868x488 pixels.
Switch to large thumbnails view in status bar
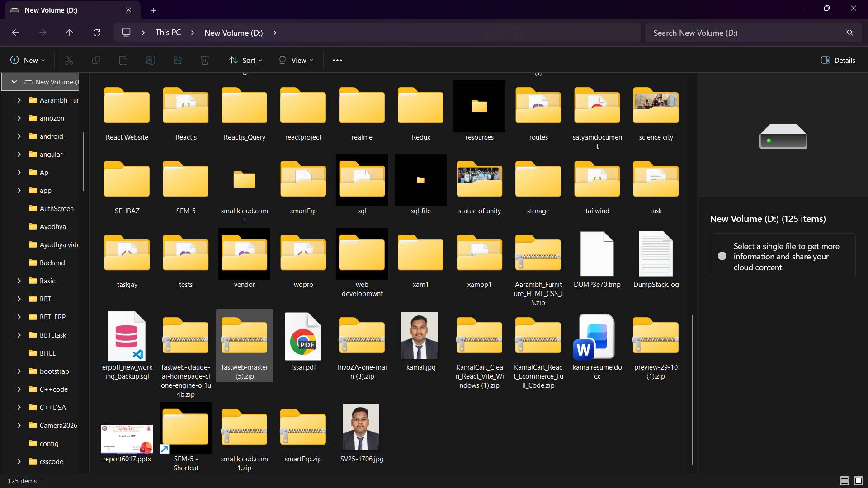point(859,481)
